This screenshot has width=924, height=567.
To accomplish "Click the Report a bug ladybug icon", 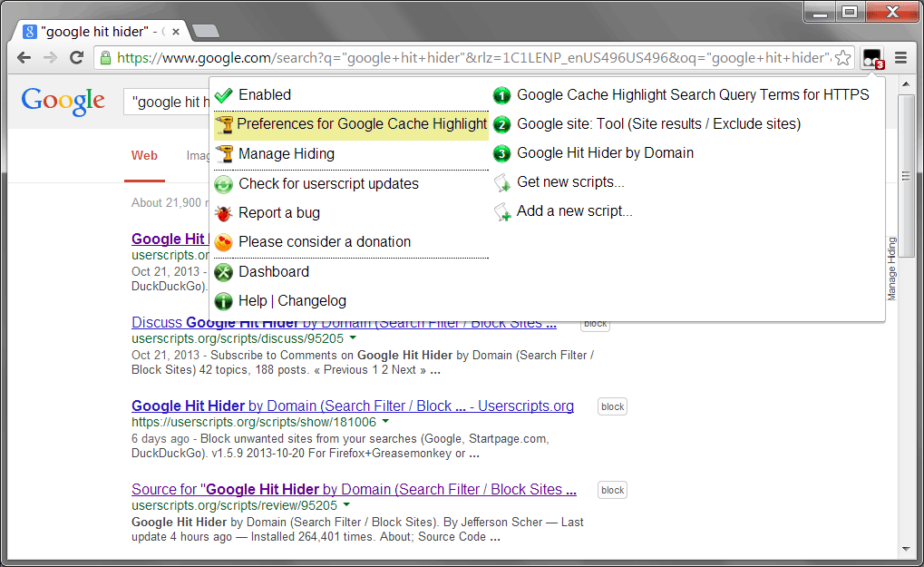I will tap(223, 212).
